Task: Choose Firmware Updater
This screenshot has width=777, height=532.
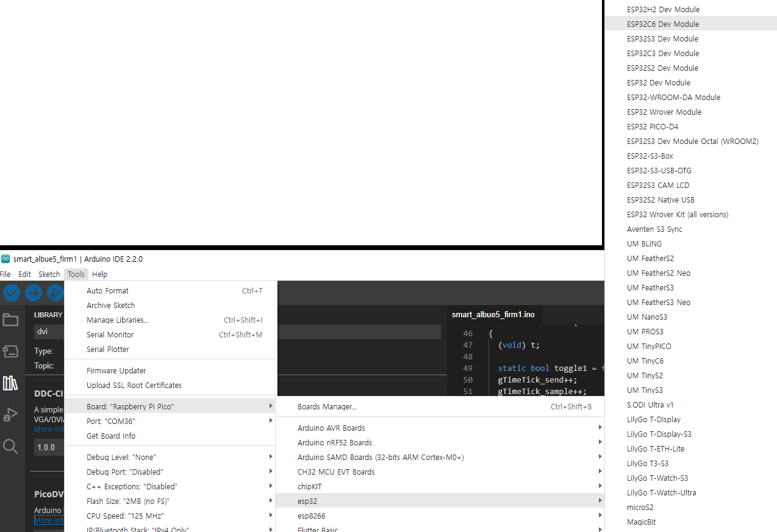Action: (x=171, y=371)
